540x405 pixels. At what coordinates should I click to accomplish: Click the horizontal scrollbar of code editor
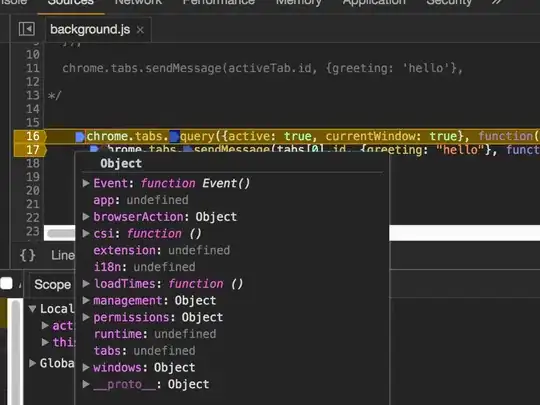point(61,233)
